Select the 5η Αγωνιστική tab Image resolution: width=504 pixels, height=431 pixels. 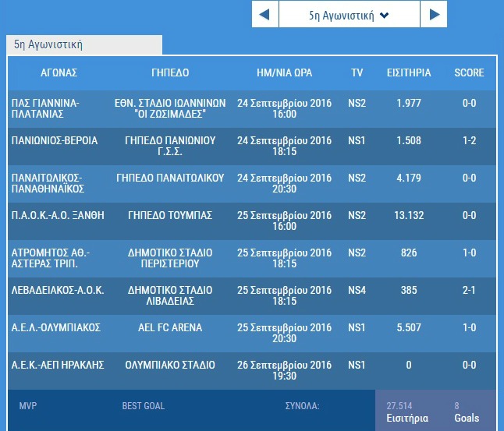pyautogui.click(x=48, y=45)
